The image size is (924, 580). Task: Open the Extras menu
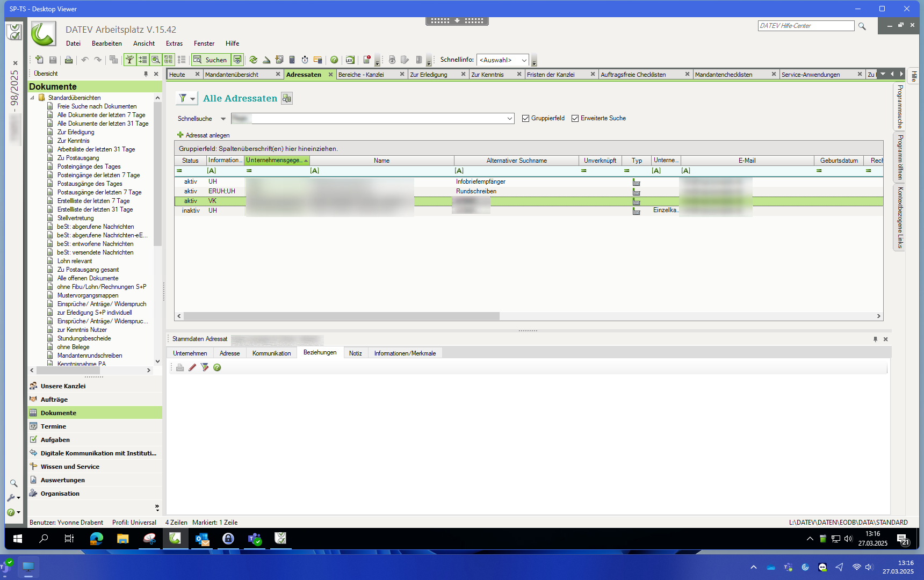pos(174,44)
